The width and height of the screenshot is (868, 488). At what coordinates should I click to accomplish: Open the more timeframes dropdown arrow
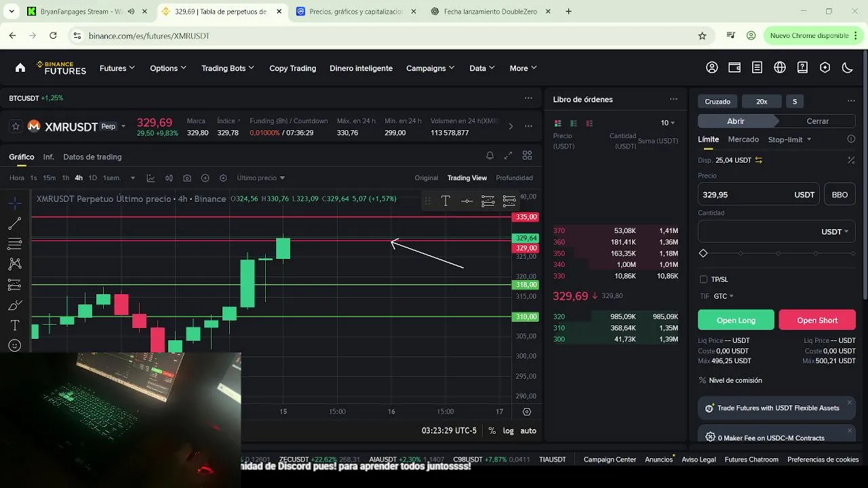[133, 178]
